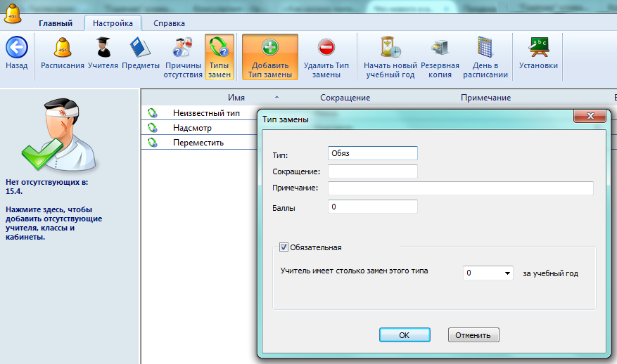Click the Примечание text field

460,188
